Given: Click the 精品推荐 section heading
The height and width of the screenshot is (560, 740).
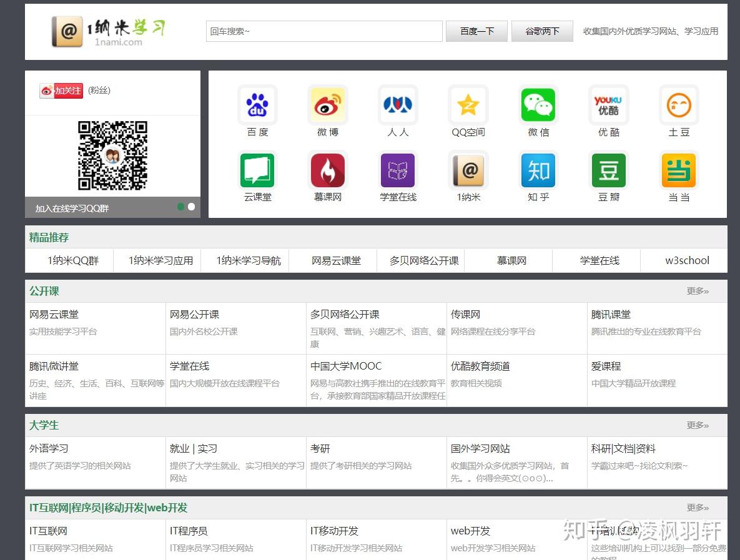Looking at the screenshot, I should pos(49,237).
